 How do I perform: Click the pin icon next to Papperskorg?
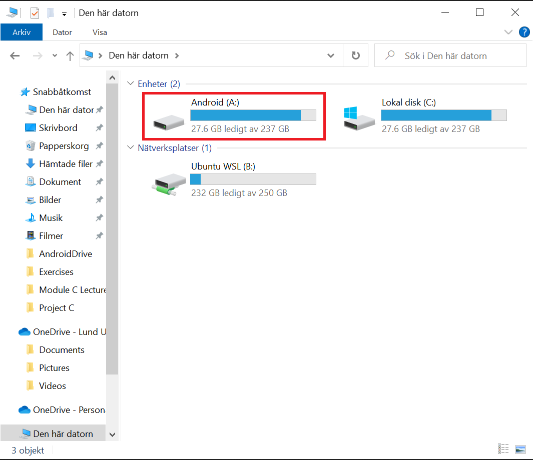point(99,146)
